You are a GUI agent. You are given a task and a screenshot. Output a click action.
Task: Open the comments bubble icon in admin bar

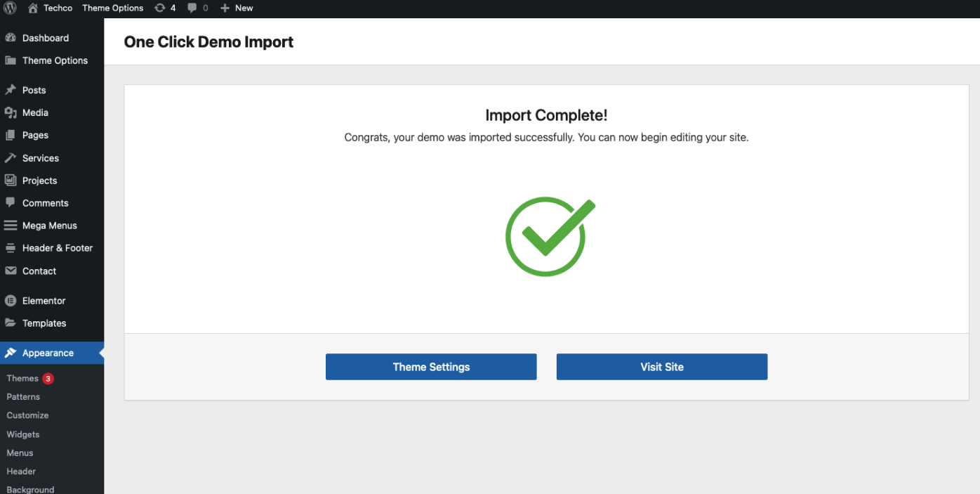pyautogui.click(x=192, y=8)
